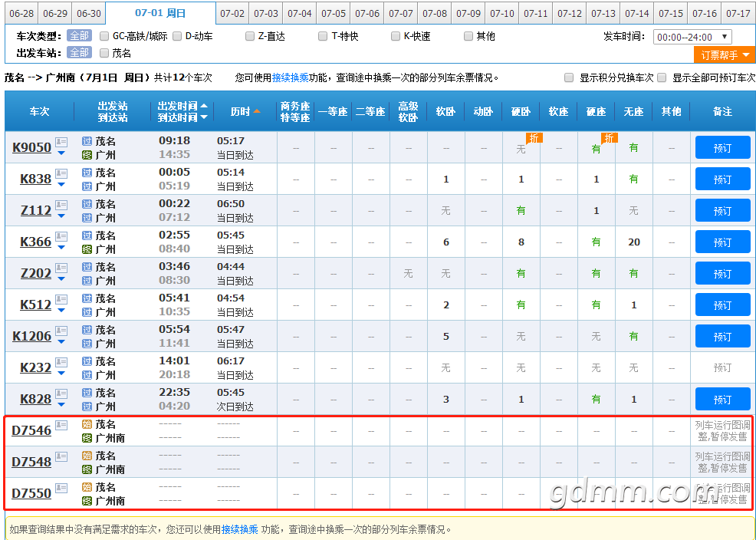The height and width of the screenshot is (540, 756).
Task: Click the 始 origin icon for D7550 茂名
Action: [87, 487]
